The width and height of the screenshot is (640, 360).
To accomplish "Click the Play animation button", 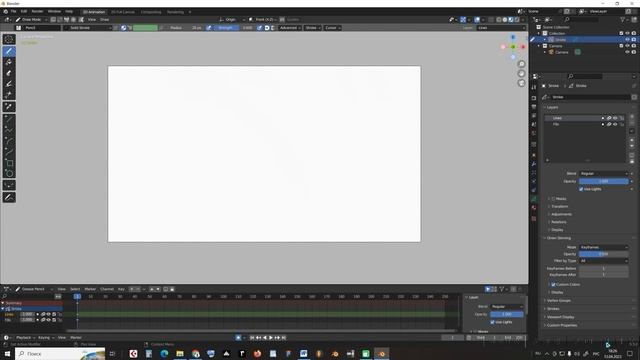I will point(271,338).
